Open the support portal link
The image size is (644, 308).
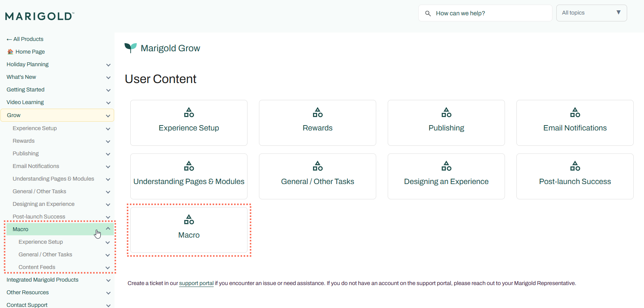click(196, 283)
